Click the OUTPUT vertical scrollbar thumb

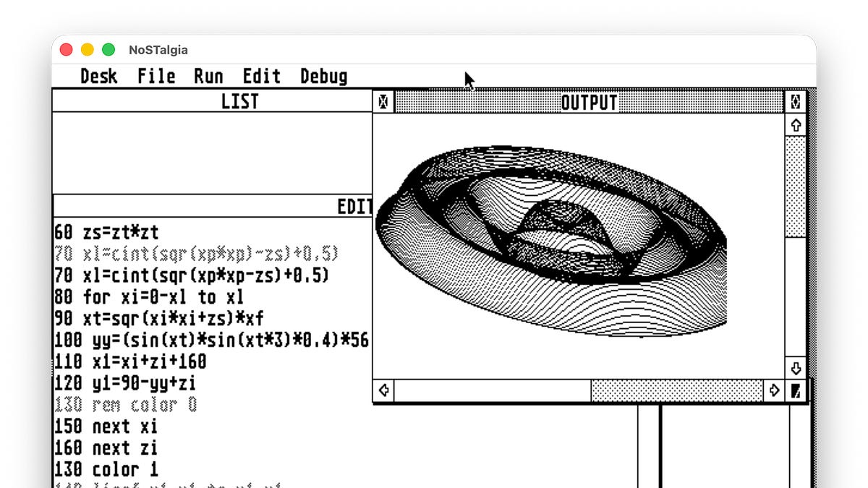796,297
